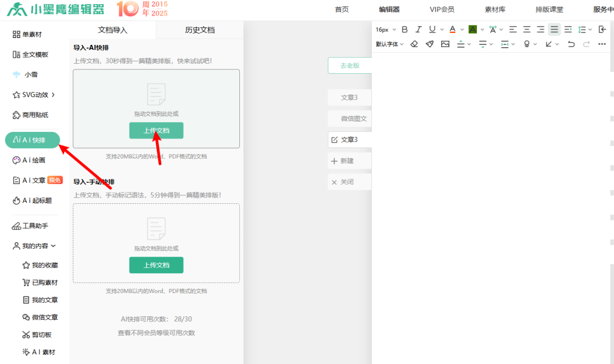Image resolution: width=614 pixels, height=364 pixels.
Task: Switch to the 历史文档 tab
Action: [200, 30]
